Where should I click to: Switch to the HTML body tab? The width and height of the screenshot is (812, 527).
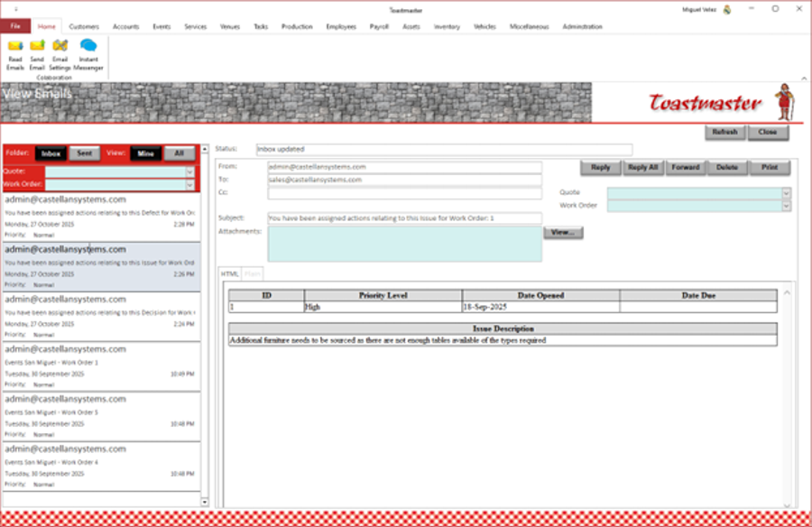pos(229,273)
